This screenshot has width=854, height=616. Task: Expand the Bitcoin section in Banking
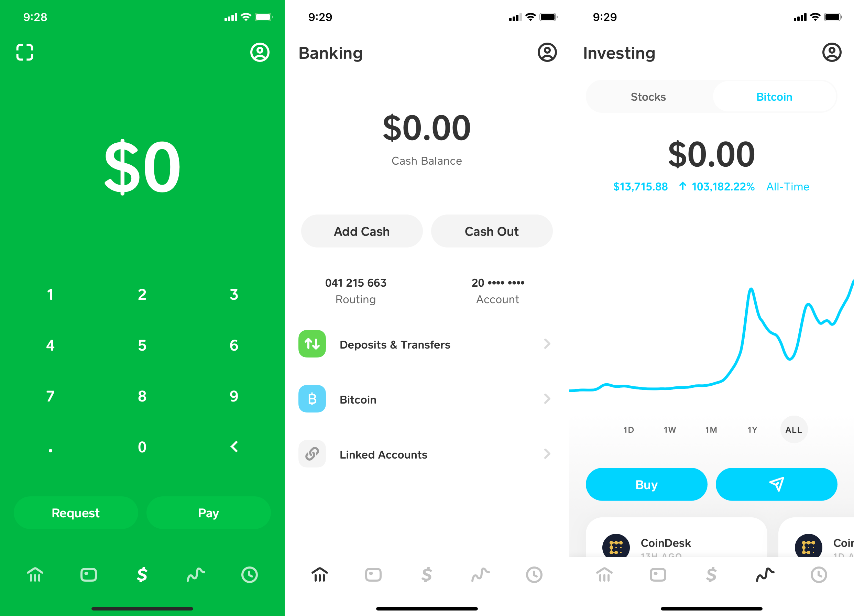tap(427, 398)
